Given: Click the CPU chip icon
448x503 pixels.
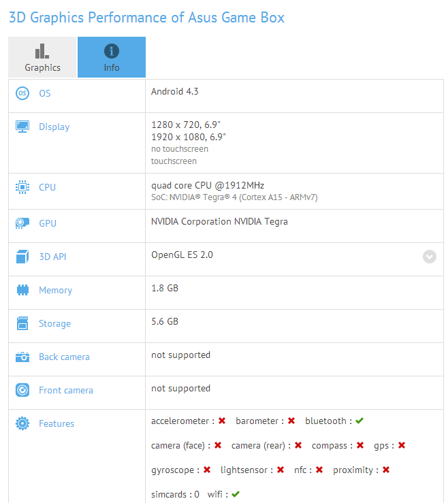Looking at the screenshot, I should 22,187.
